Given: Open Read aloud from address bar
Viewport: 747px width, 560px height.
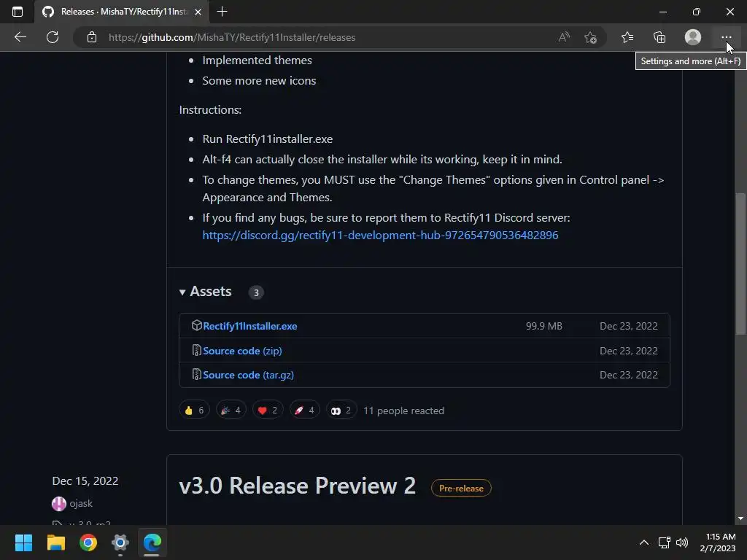Looking at the screenshot, I should point(564,37).
